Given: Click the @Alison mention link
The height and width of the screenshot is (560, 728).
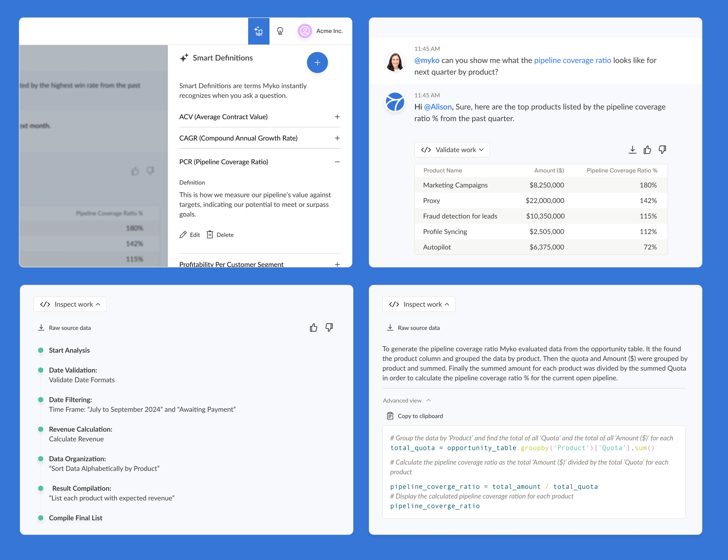Looking at the screenshot, I should (438, 107).
